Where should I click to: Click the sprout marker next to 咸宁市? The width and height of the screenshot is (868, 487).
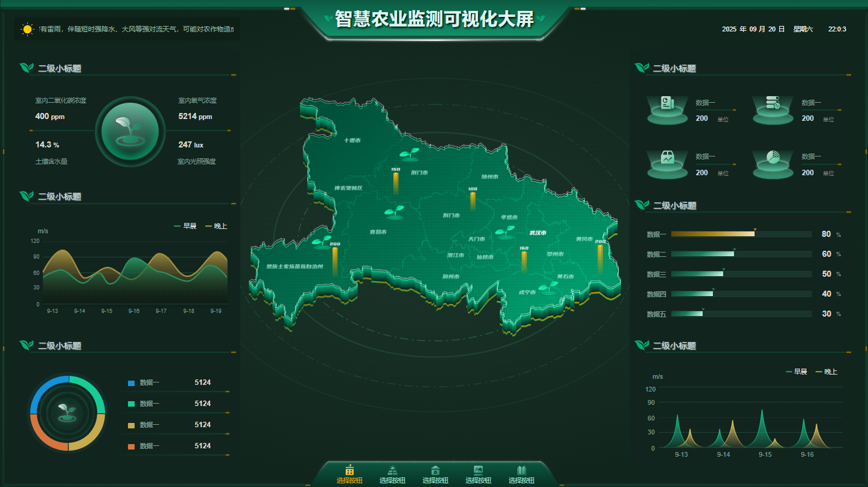548,286
